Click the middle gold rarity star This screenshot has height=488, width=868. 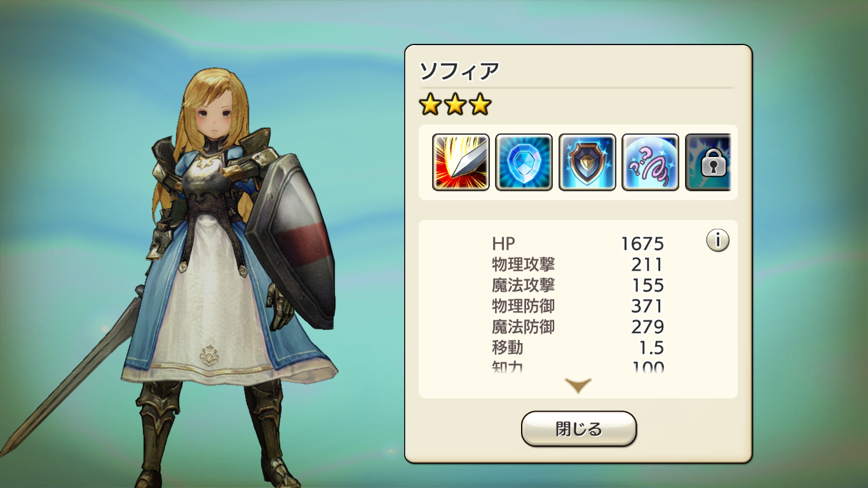click(455, 104)
